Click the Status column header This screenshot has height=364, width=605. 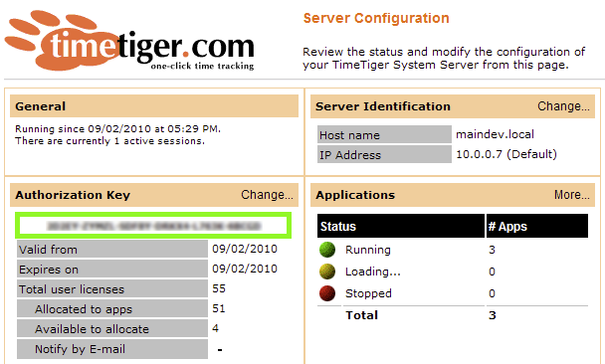pyautogui.click(x=400, y=226)
